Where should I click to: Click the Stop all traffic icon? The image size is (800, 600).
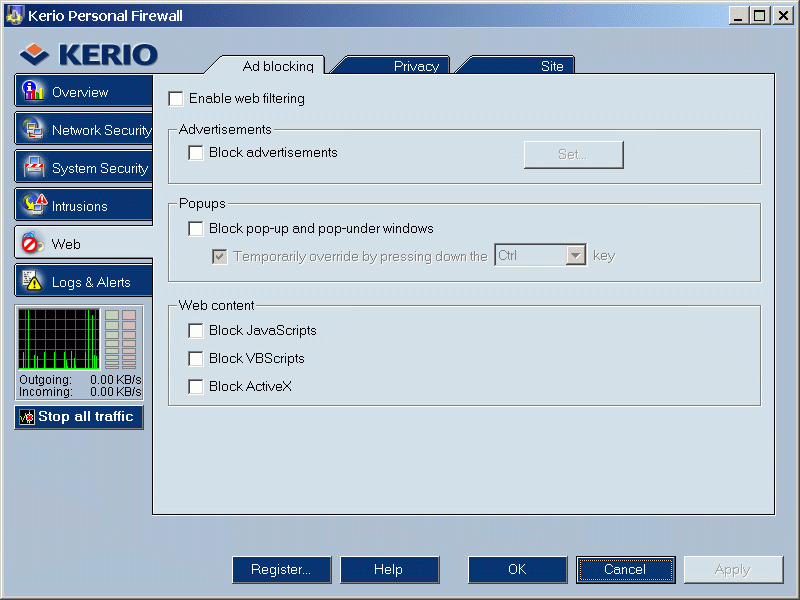pos(27,417)
